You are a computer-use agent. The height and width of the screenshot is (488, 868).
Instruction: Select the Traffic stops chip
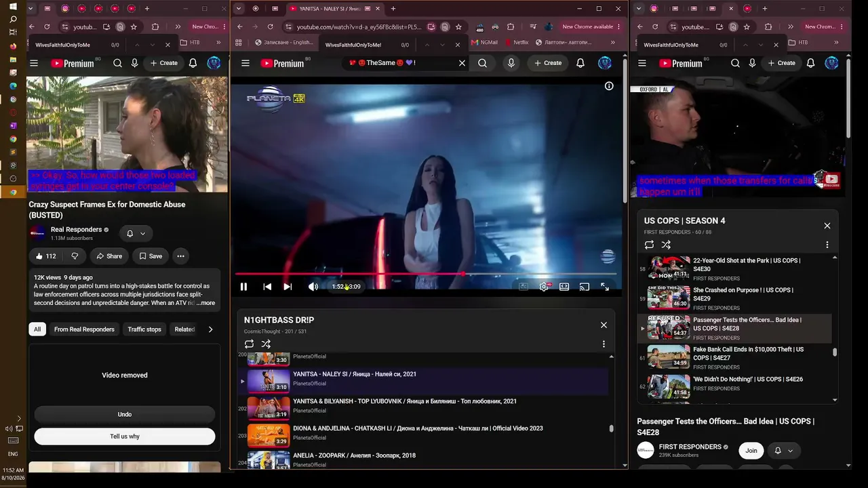(x=144, y=329)
